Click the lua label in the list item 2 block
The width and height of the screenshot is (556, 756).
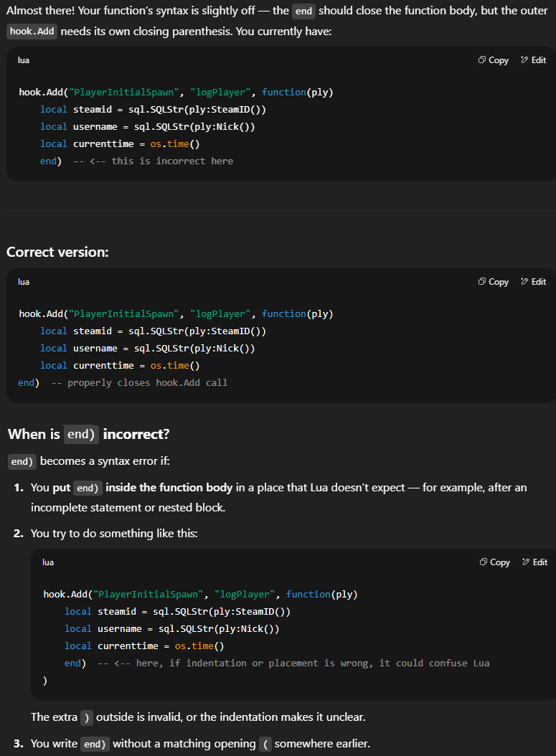[48, 562]
